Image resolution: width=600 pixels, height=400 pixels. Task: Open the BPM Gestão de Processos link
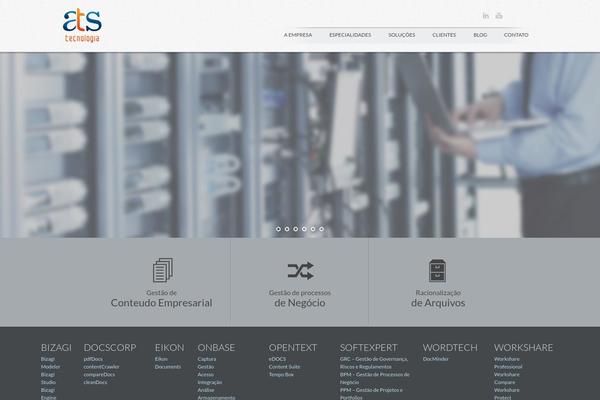[x=375, y=378]
